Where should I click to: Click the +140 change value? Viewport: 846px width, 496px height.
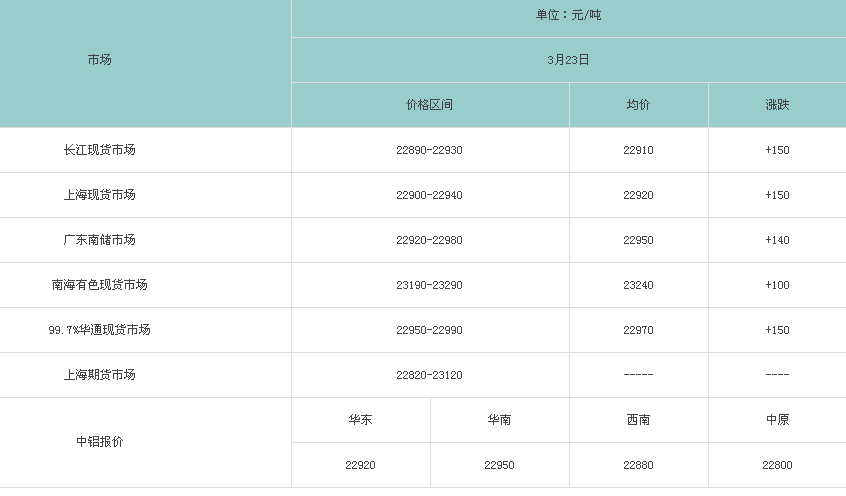coord(777,240)
